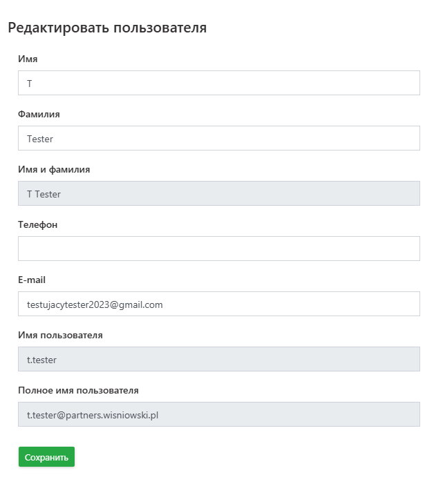Click the read-only Имя пользователя field
This screenshot has width=434, height=504.
click(218, 359)
